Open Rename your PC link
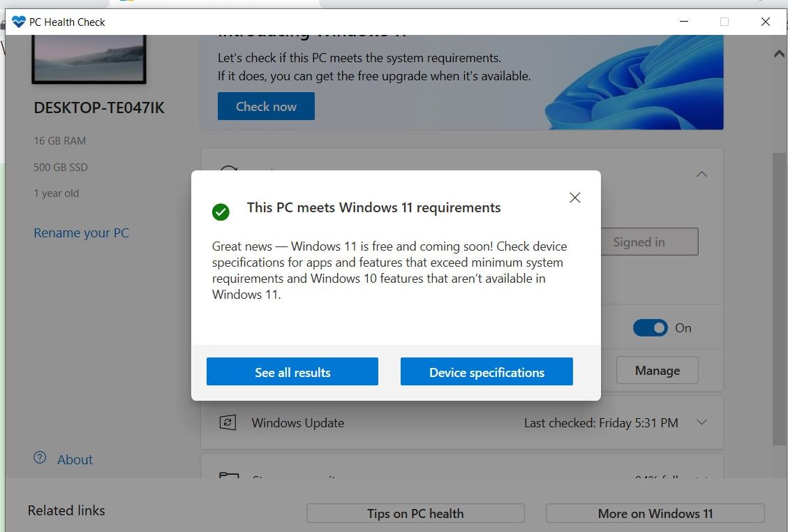This screenshot has height=532, width=788. coord(81,232)
